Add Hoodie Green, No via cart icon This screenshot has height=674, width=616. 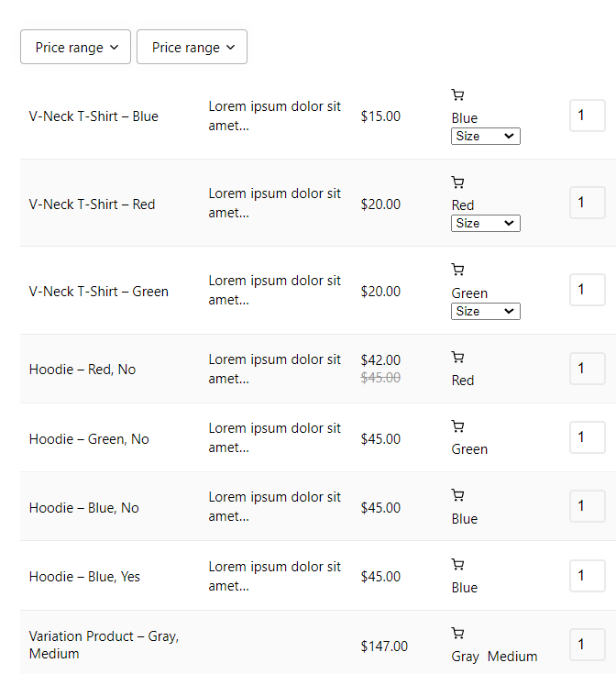[457, 426]
